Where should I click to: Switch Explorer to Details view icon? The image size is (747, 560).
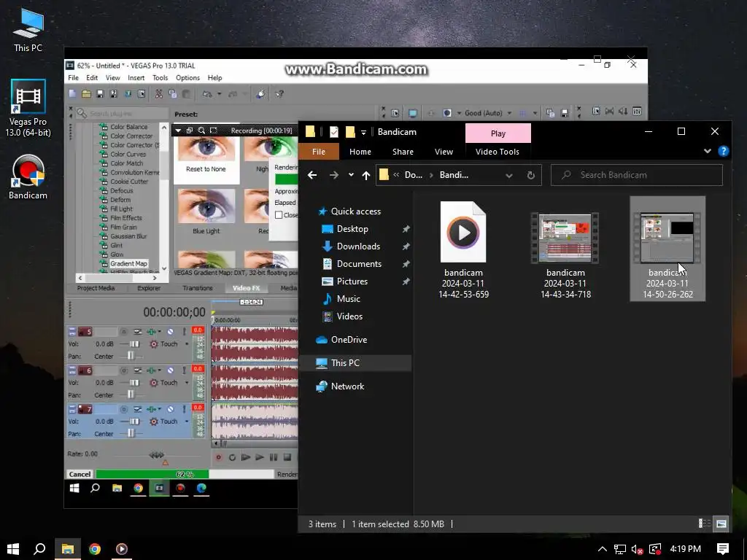704,524
